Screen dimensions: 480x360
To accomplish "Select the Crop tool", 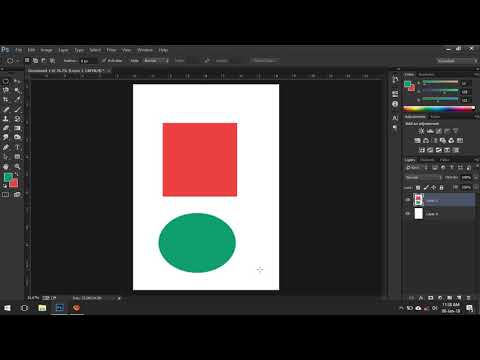I will [x=6, y=100].
